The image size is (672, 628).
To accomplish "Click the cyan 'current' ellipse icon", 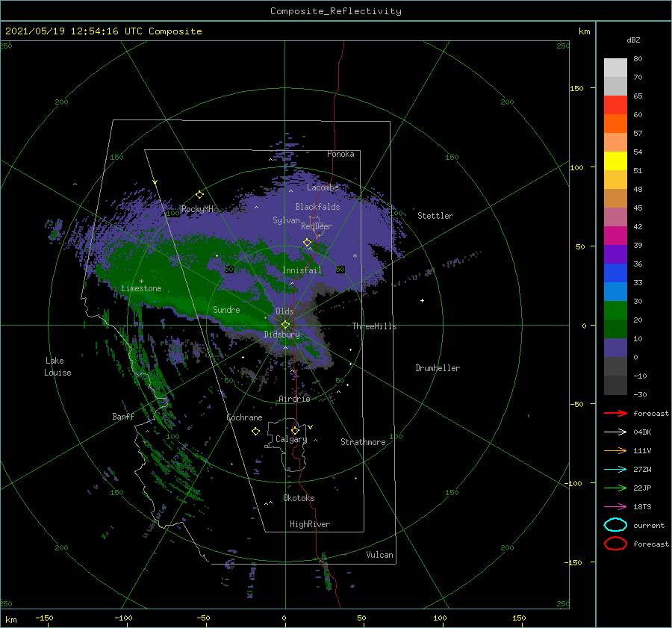I will point(615,525).
